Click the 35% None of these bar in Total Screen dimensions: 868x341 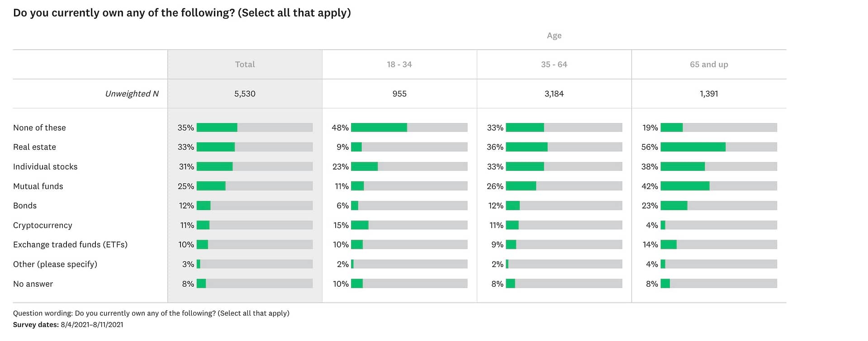pyautogui.click(x=217, y=128)
